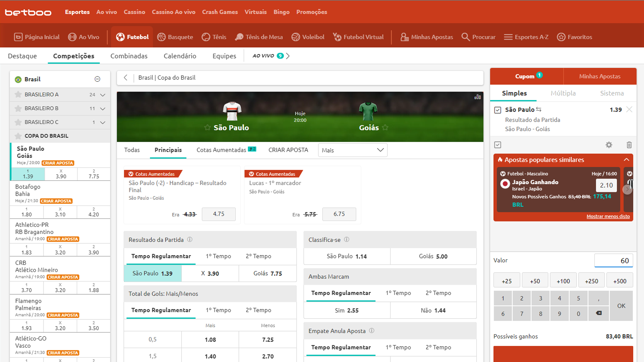Screen dimensions: 644x362
Task: Open Futebol Virtual icon
Action: 337,37
